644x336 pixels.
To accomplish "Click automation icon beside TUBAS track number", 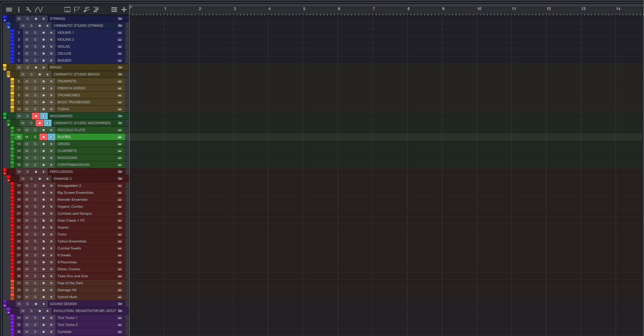I will (12, 110).
